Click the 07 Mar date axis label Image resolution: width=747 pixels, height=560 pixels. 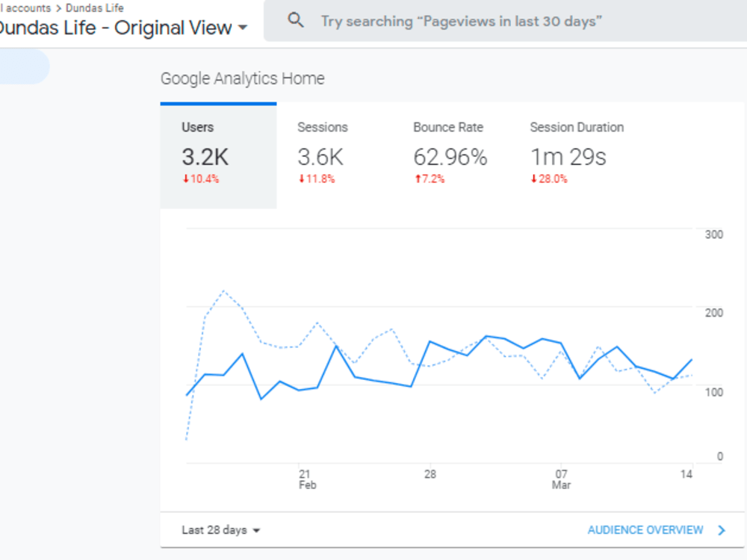click(561, 479)
